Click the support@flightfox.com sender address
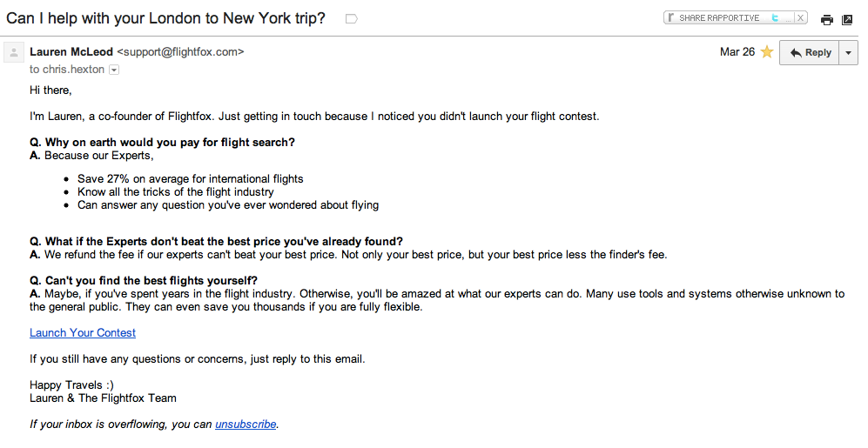The height and width of the screenshot is (448, 868). point(180,52)
